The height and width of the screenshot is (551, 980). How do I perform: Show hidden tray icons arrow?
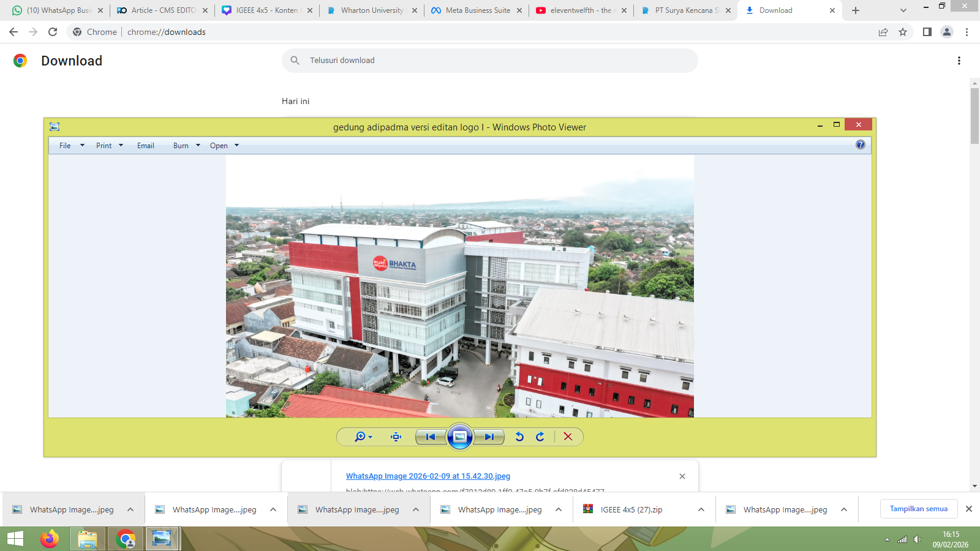click(x=887, y=539)
